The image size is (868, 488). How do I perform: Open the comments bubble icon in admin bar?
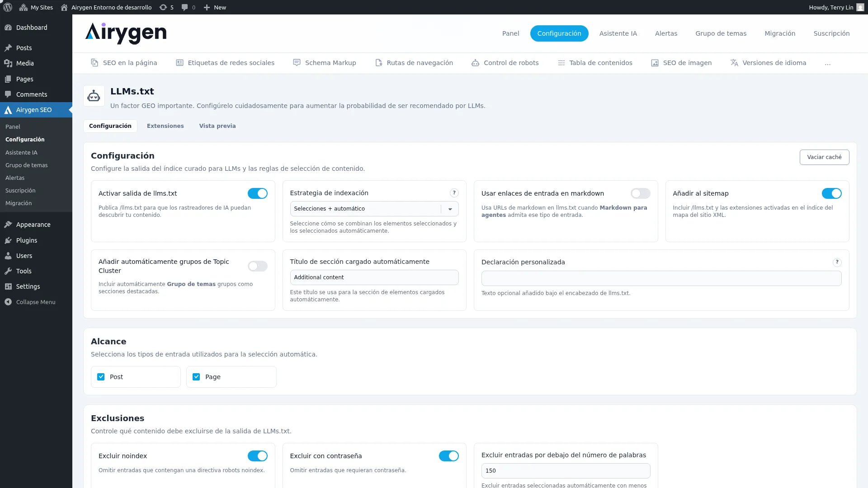[184, 7]
